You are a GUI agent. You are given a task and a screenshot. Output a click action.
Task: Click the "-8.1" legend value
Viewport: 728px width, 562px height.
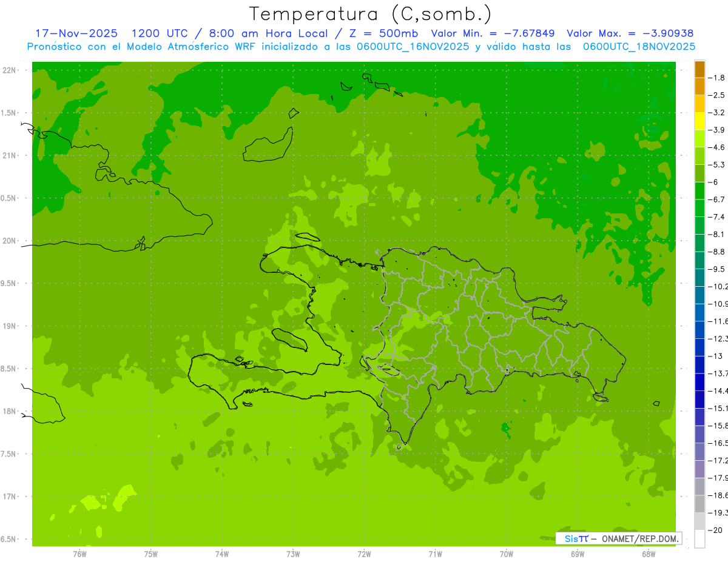click(716, 235)
